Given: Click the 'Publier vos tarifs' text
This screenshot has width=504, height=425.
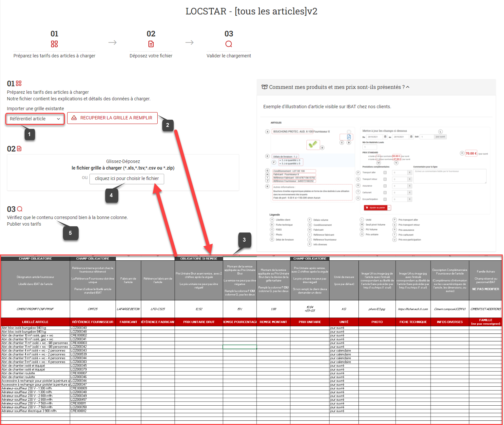Looking at the screenshot, I should tap(24, 224).
